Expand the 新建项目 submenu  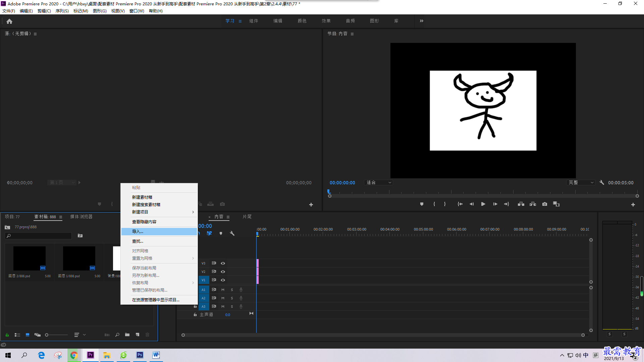159,212
